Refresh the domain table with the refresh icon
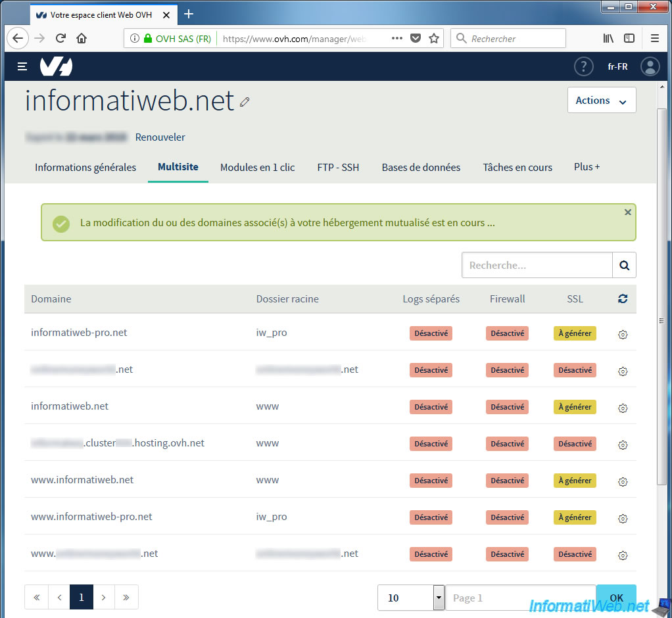672x618 pixels. point(623,298)
